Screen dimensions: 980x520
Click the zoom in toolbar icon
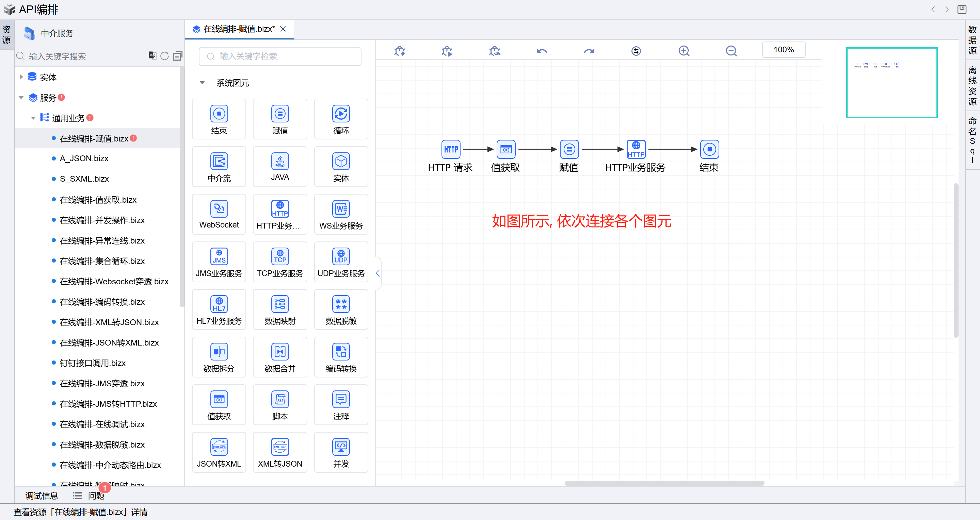684,51
